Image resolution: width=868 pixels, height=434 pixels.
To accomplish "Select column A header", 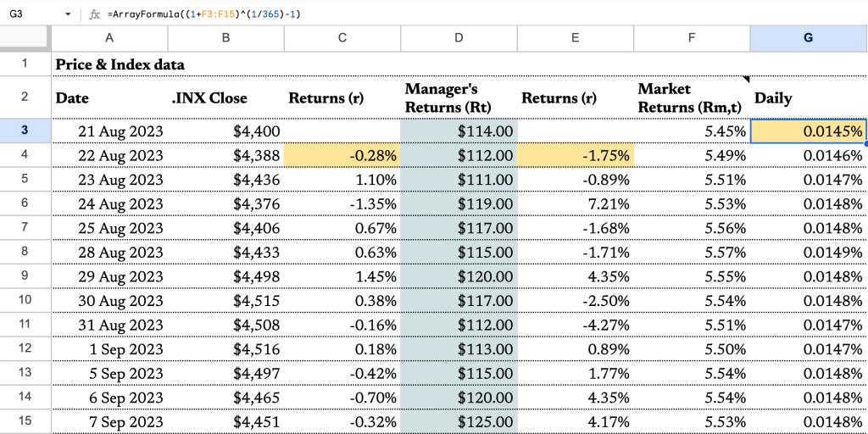I will pyautogui.click(x=109, y=38).
